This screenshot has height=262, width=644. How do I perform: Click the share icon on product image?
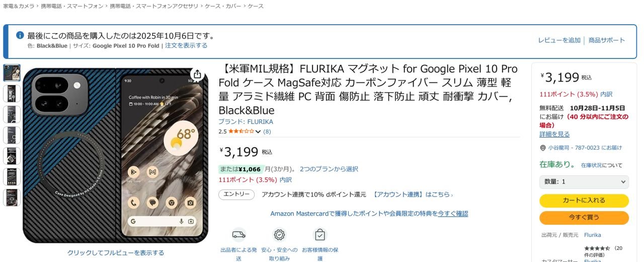click(197, 75)
